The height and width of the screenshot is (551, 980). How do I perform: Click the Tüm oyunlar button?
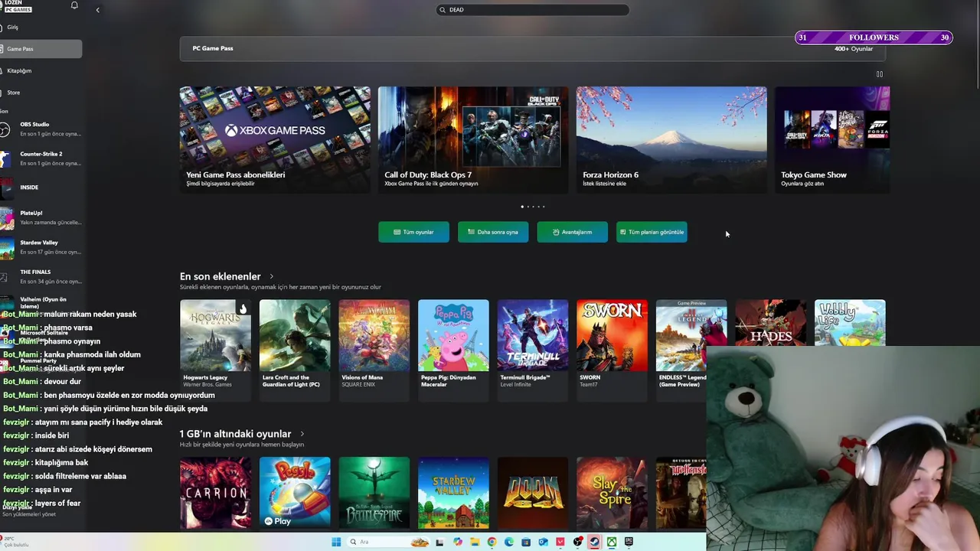413,232
